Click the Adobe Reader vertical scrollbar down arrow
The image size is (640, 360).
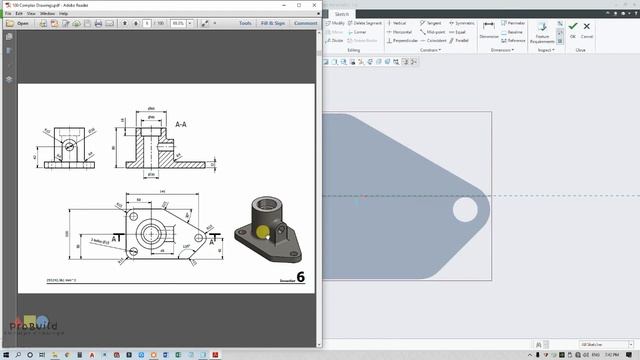coord(319,344)
